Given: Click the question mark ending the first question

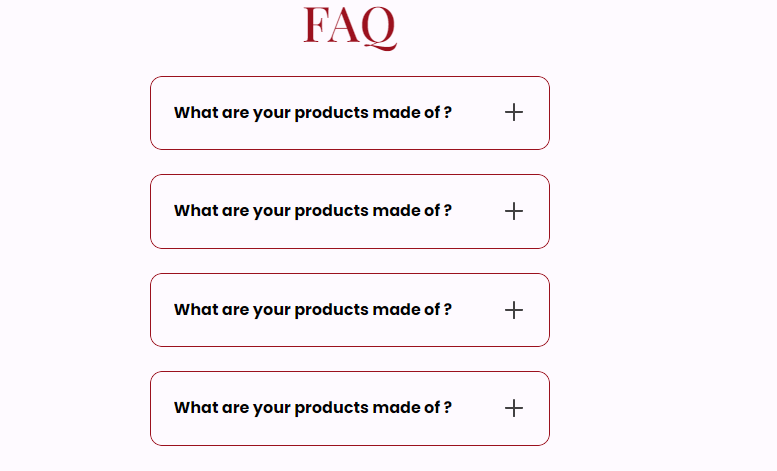Looking at the screenshot, I should coord(448,113).
